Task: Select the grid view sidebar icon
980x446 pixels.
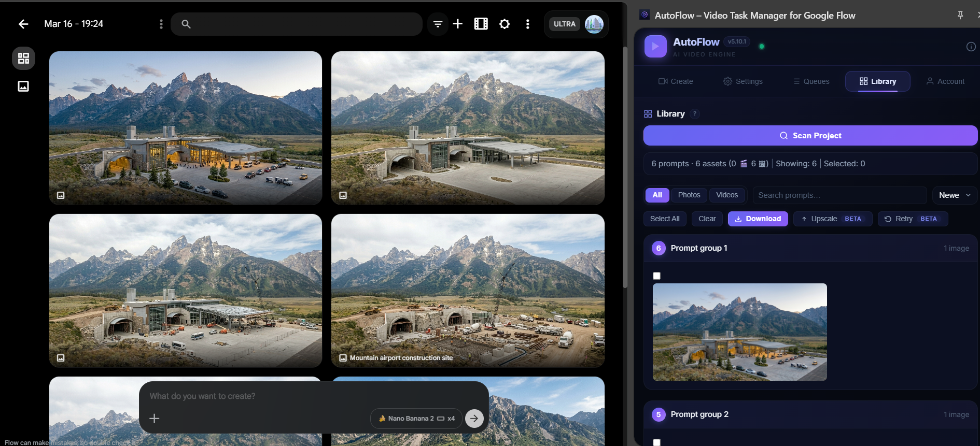Action: [23, 58]
